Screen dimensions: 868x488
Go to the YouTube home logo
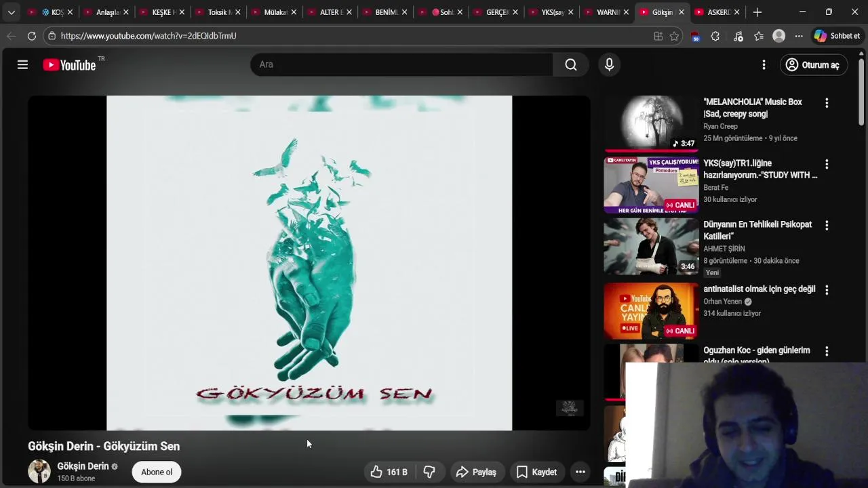[69, 65]
